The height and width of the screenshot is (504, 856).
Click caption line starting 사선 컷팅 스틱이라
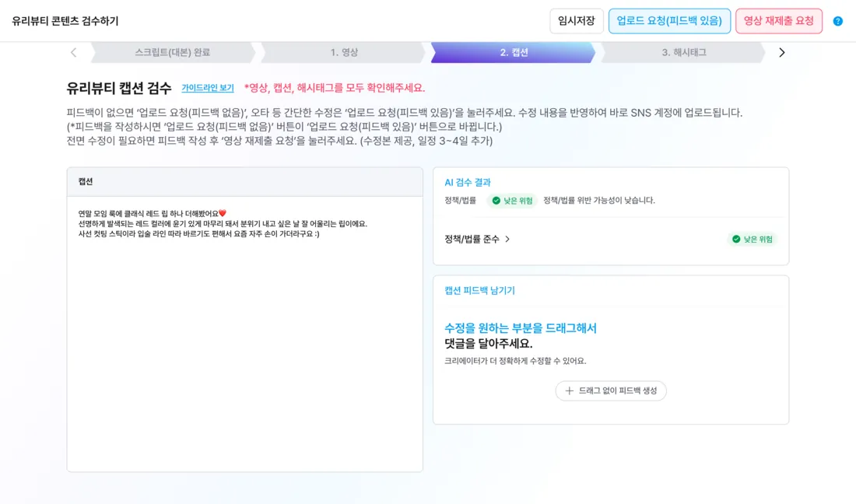198,233
